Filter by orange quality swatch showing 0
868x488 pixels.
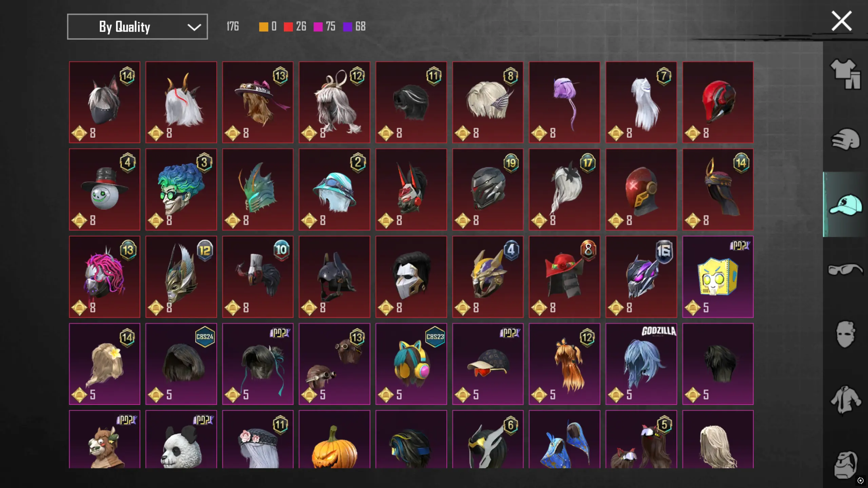(268, 26)
